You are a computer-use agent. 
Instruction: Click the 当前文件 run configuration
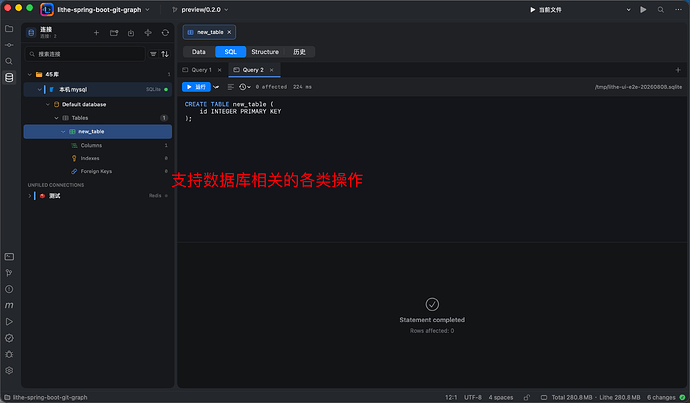(546, 10)
